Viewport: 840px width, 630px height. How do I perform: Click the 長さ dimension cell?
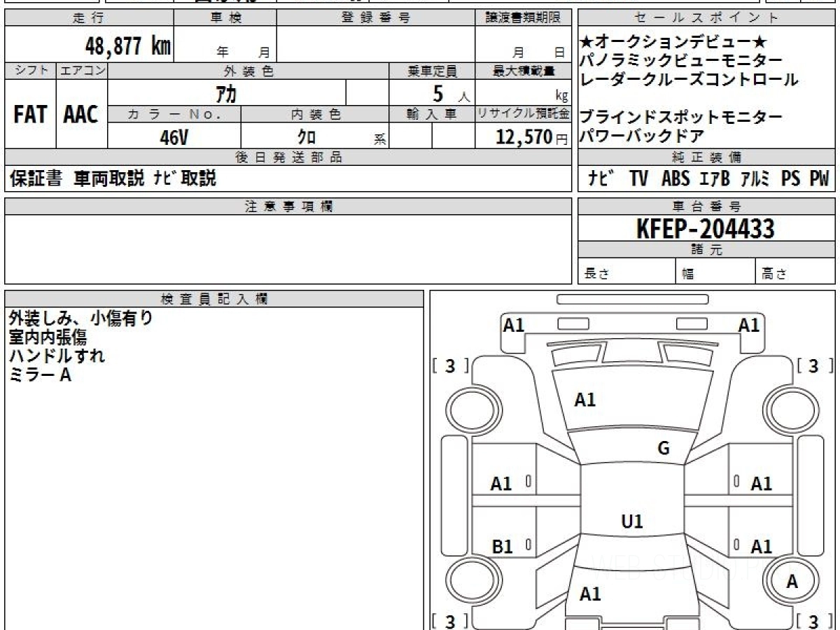click(626, 272)
